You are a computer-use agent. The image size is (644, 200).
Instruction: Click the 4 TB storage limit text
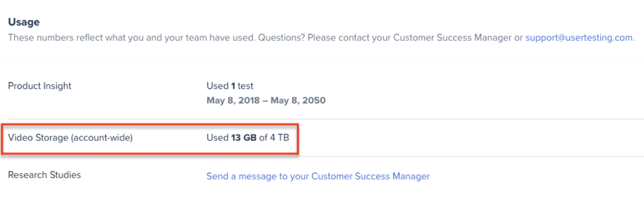click(279, 138)
